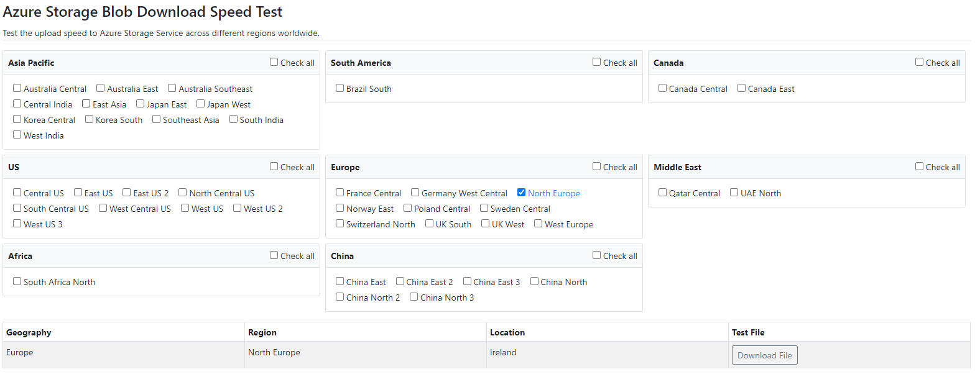
Task: Tick the Switzerland North checkbox
Action: click(340, 224)
